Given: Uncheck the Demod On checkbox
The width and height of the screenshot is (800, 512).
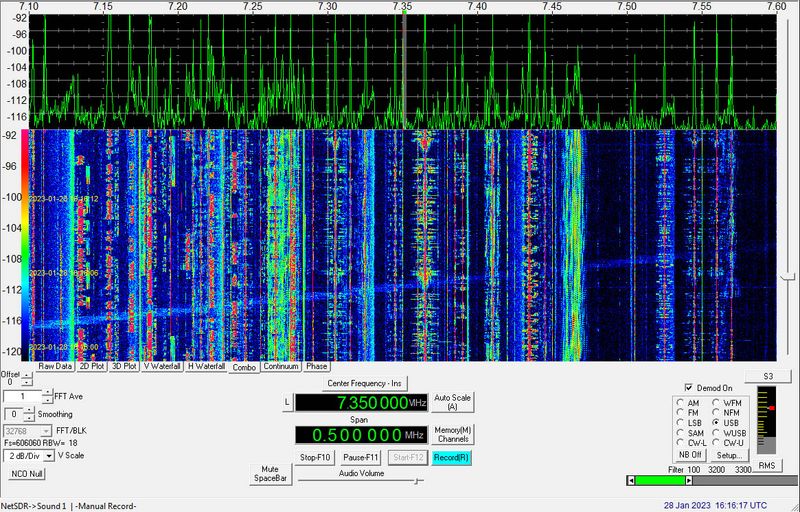Looking at the screenshot, I should [x=689, y=388].
